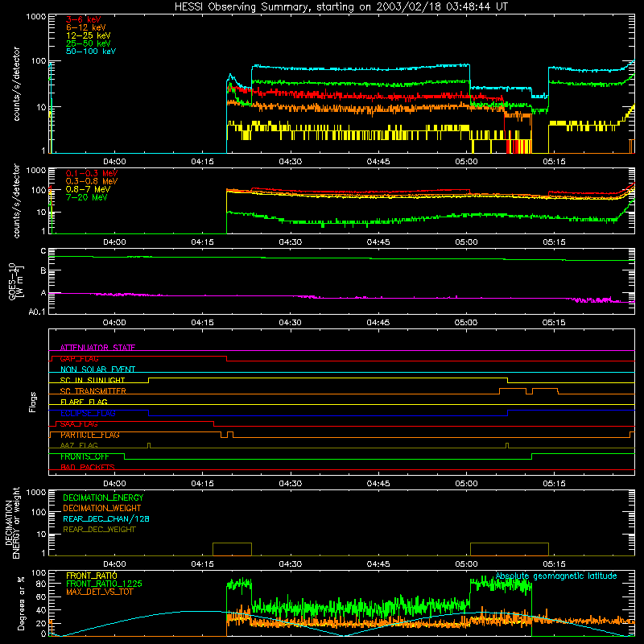Click the GOES-10 y-axis label

coord(15,281)
